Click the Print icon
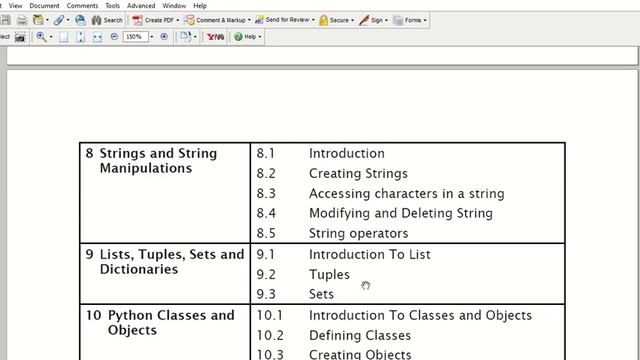The height and width of the screenshot is (360, 640). (x=22, y=20)
